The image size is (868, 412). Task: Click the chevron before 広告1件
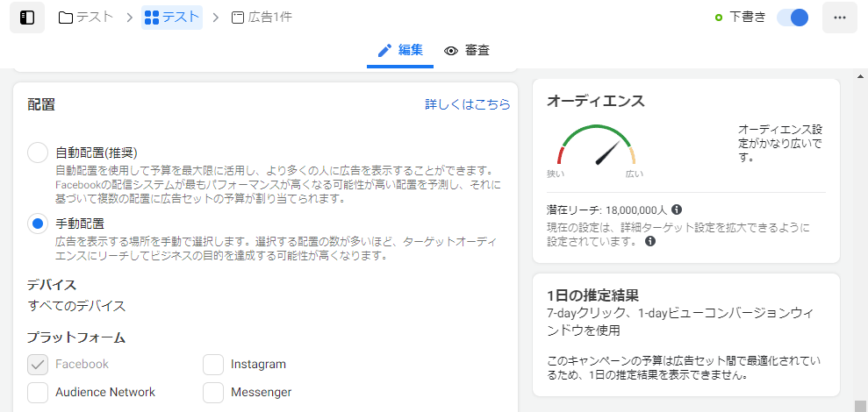coord(216,18)
